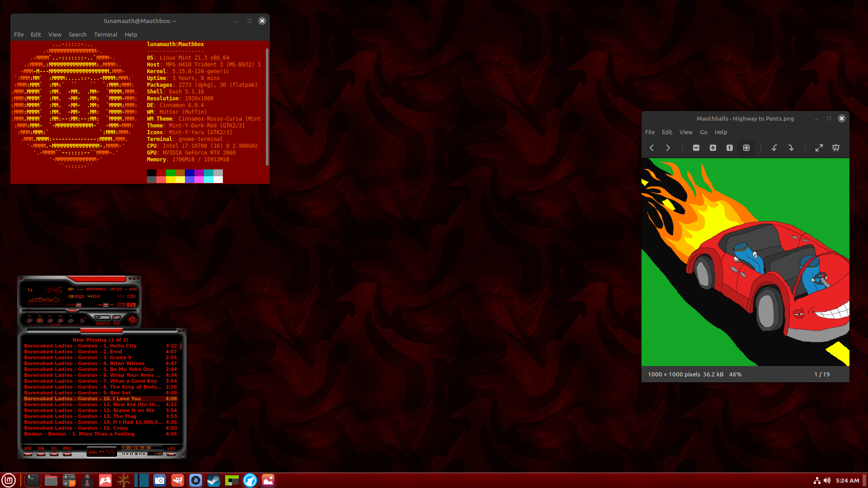
Task: Select Boston - 1. More Than a Feeling
Action: (100, 434)
